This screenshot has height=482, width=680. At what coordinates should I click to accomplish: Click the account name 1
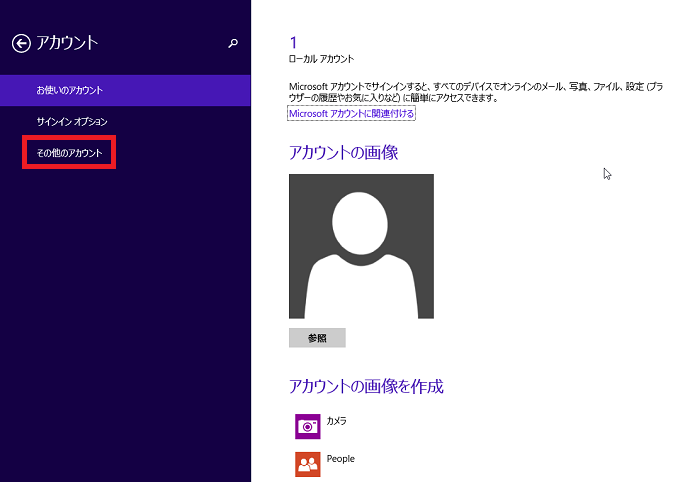coord(294,43)
